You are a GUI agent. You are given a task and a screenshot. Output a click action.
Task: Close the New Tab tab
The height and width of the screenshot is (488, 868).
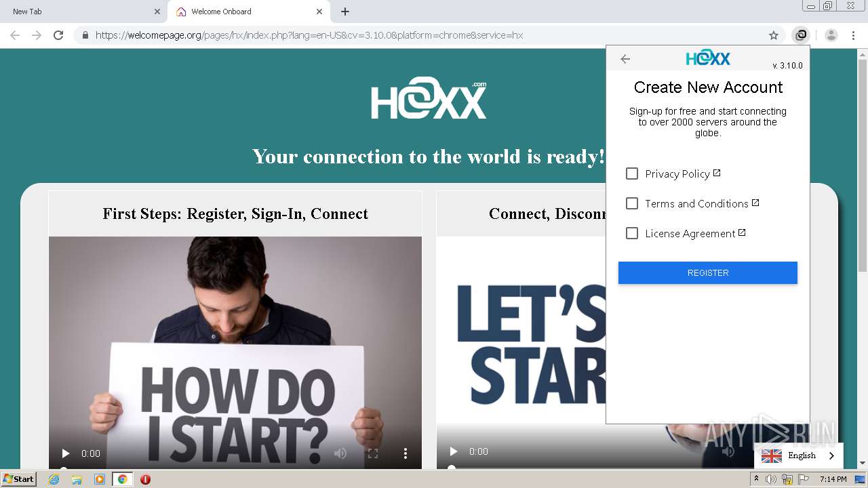point(157,12)
